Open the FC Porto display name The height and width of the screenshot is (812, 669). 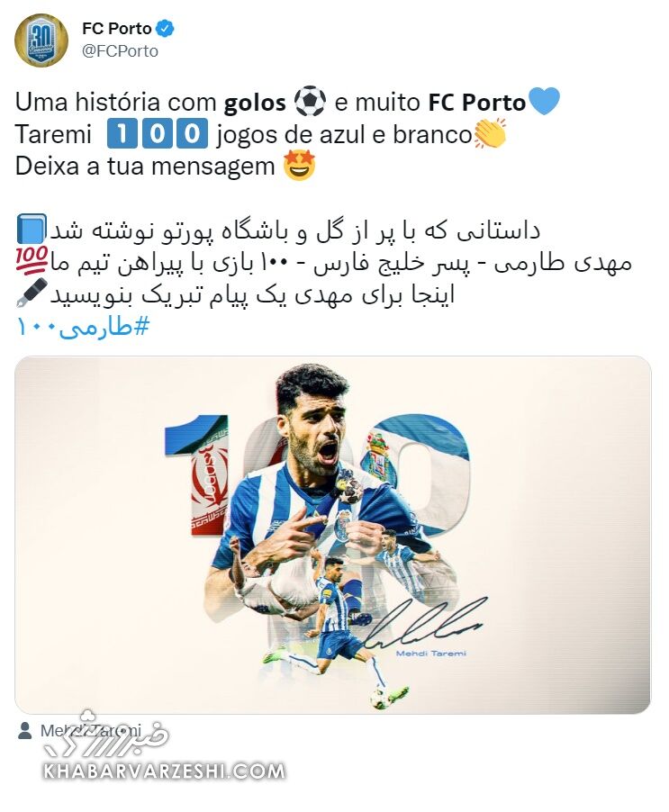coord(116,29)
